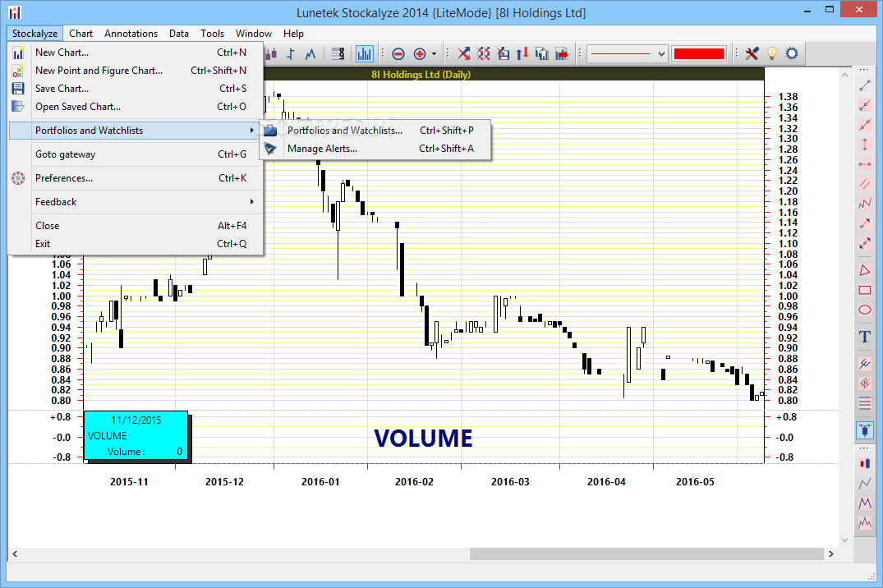Screen dimensions: 883x588
Task: Select the horizontal segment drawing tool
Action: point(865,164)
